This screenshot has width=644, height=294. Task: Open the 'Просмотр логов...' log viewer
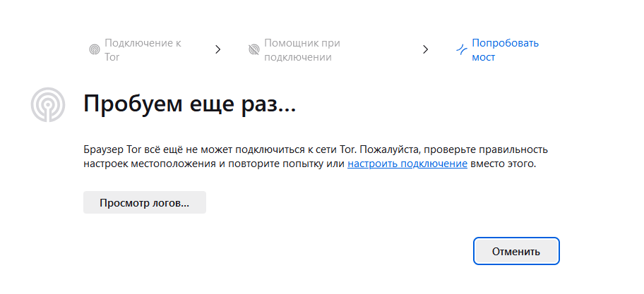145,202
